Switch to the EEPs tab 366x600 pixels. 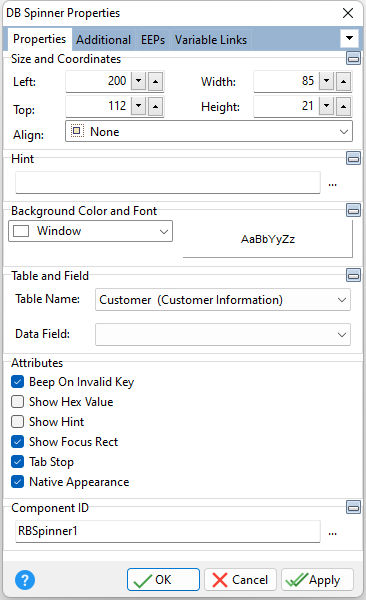click(x=153, y=40)
